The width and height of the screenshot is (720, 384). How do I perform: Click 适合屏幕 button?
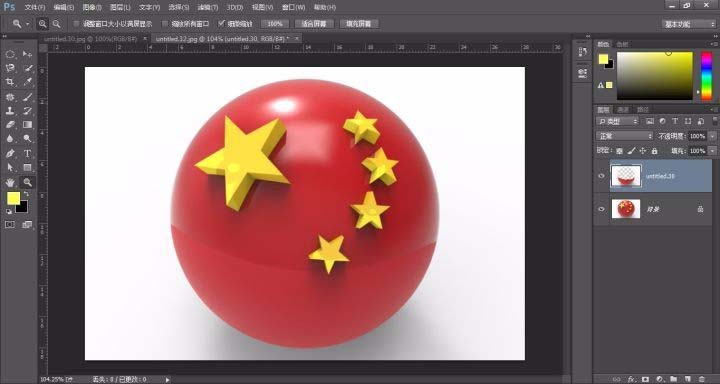[x=314, y=24]
